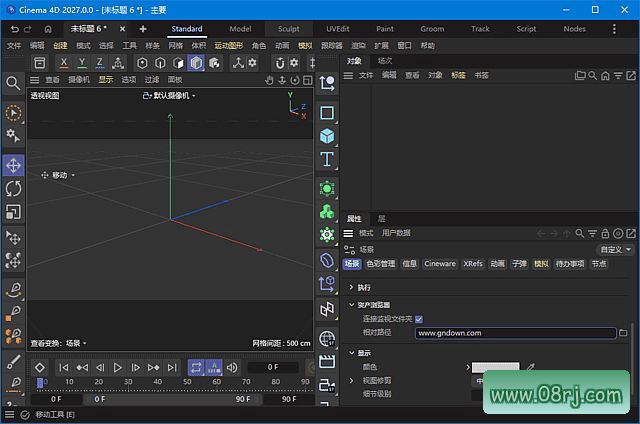
Task: Collapse the 显示 section
Action: 351,353
